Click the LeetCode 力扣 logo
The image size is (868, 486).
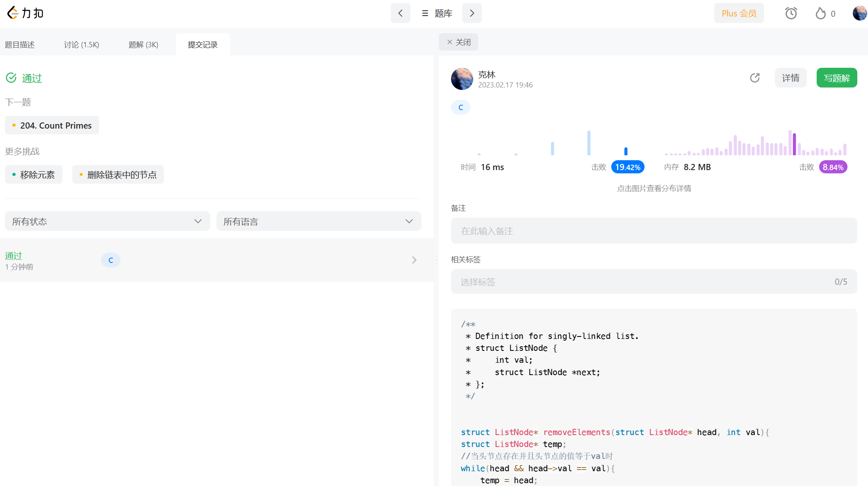[x=25, y=13]
